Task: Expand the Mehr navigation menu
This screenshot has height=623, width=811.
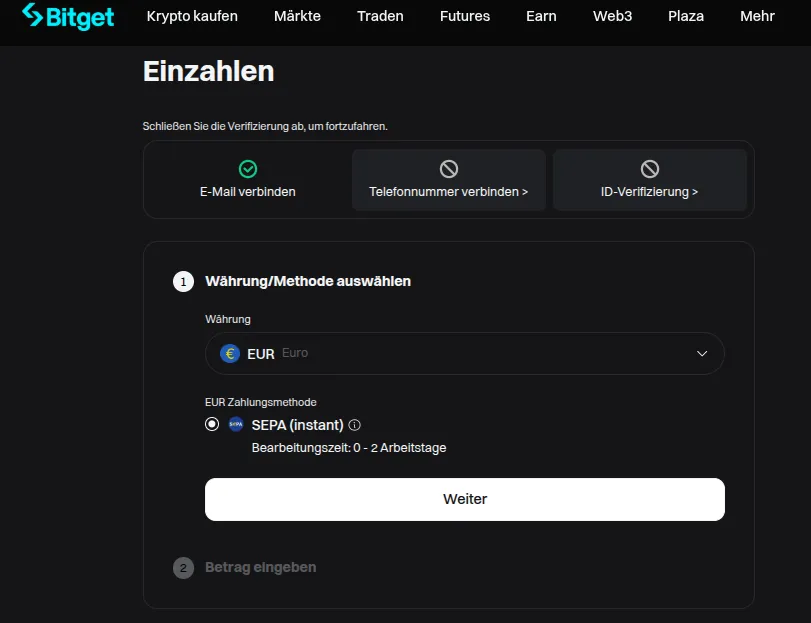Action: (757, 16)
